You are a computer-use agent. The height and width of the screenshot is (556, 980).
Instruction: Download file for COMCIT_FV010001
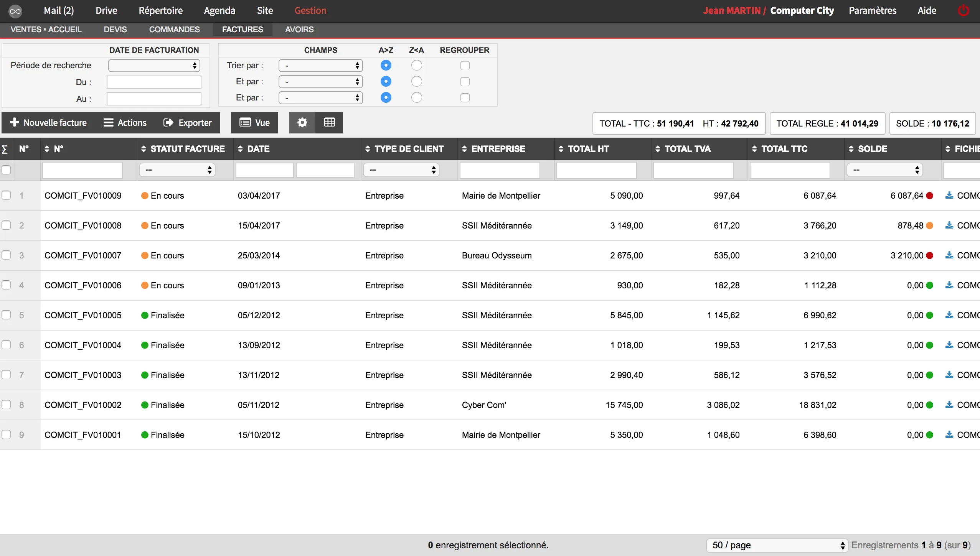click(x=949, y=435)
